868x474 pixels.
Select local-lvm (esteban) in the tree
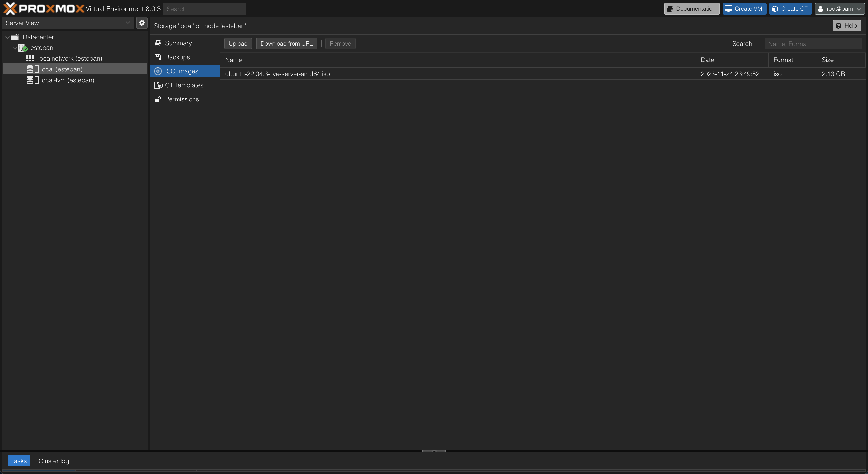(x=75, y=80)
